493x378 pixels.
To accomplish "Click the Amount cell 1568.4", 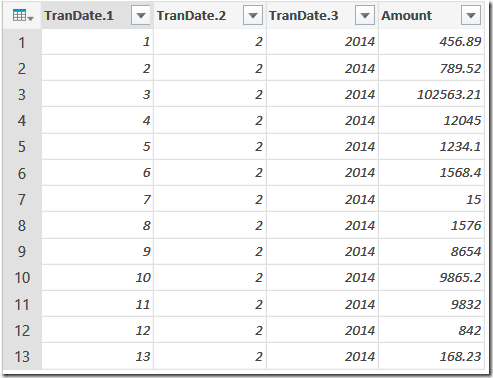I will coord(431,173).
